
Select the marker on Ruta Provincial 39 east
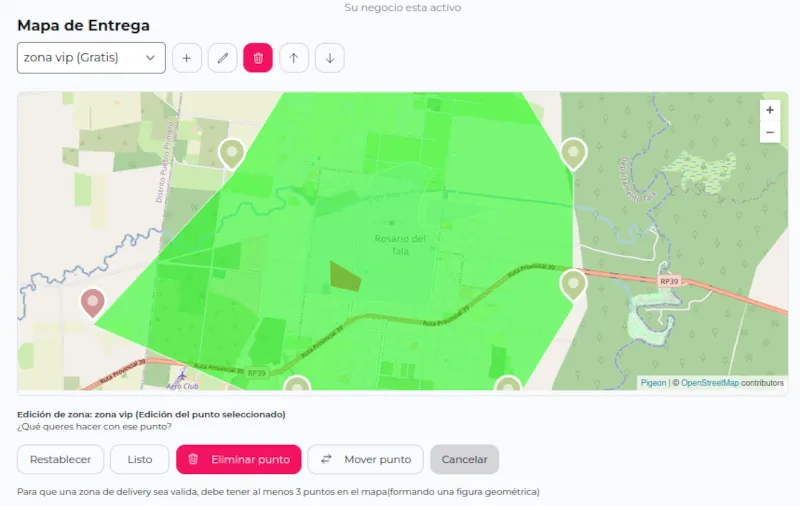pos(573,286)
